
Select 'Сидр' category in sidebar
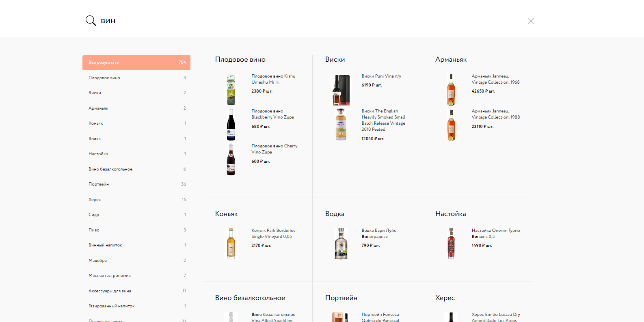pyautogui.click(x=136, y=215)
